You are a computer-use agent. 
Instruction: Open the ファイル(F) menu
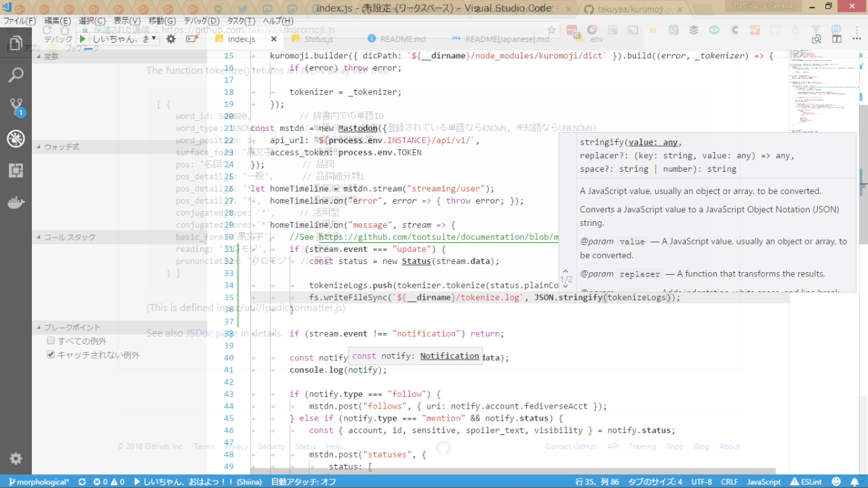pyautogui.click(x=20, y=21)
